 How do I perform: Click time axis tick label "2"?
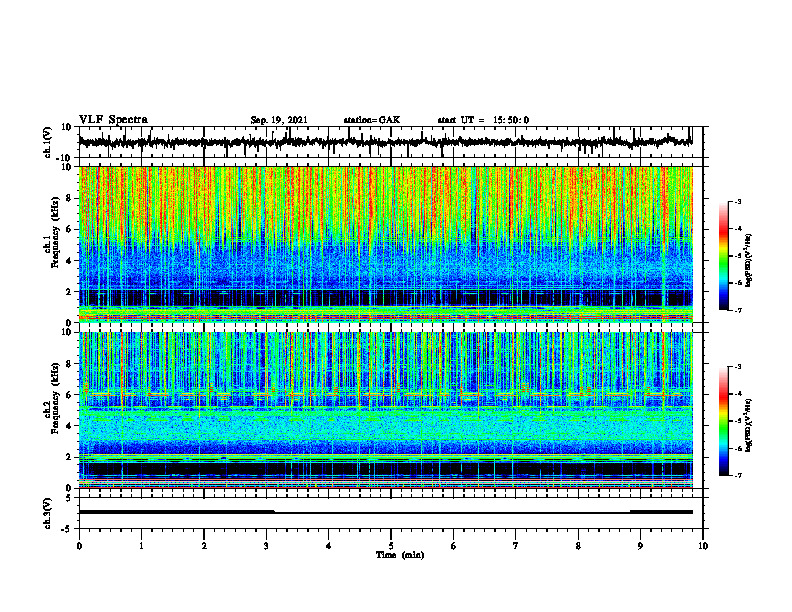(x=204, y=546)
